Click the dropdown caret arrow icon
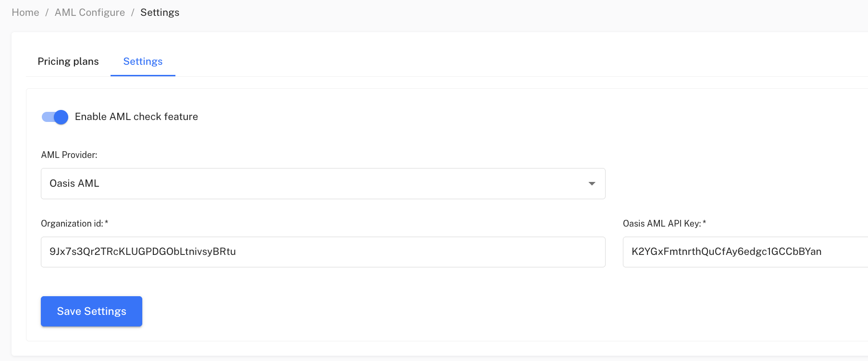Screen dimensions: 868x361 (592, 183)
